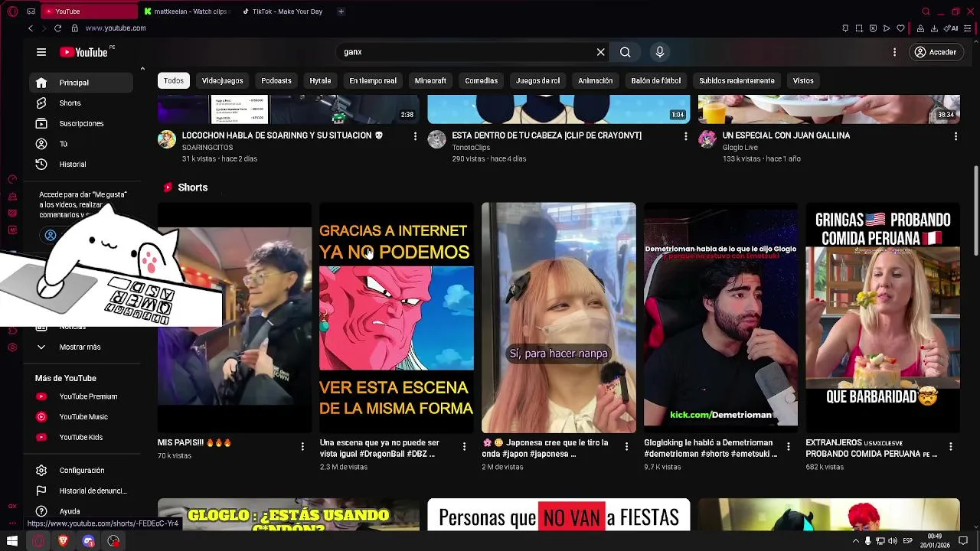Submit search with the magnifier icon
Image resolution: width=980 pixels, height=551 pixels.
click(626, 52)
